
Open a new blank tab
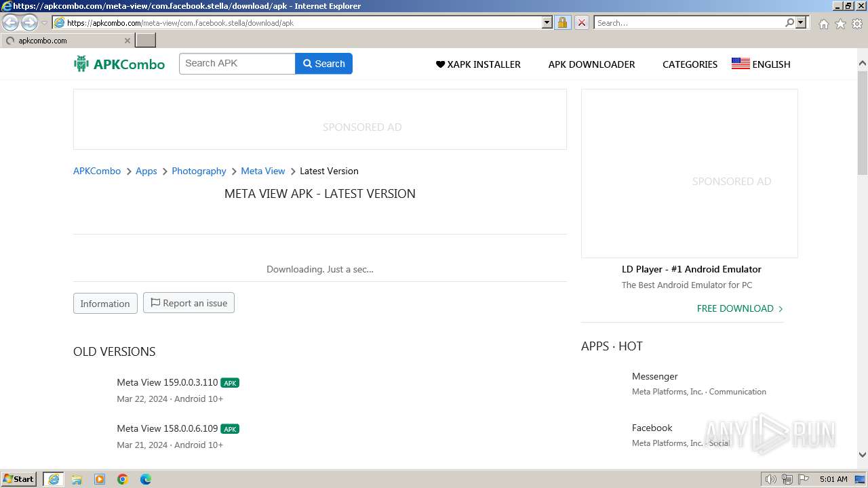tap(146, 40)
